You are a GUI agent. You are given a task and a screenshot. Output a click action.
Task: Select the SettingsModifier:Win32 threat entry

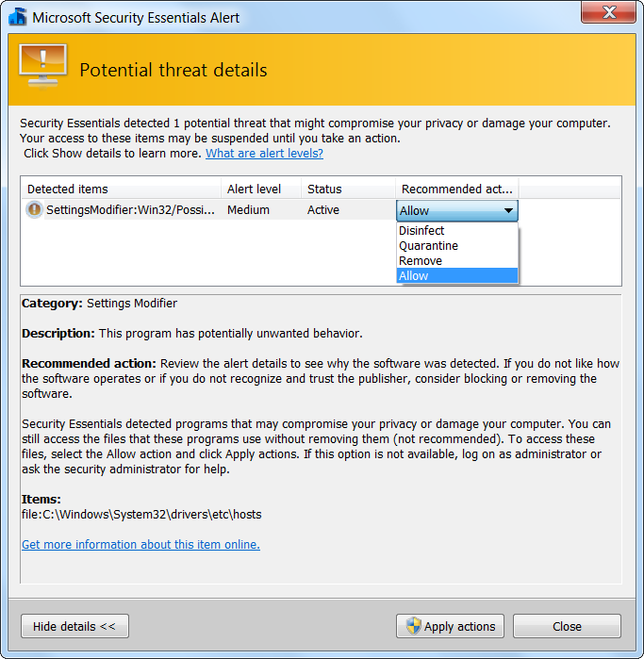click(130, 210)
